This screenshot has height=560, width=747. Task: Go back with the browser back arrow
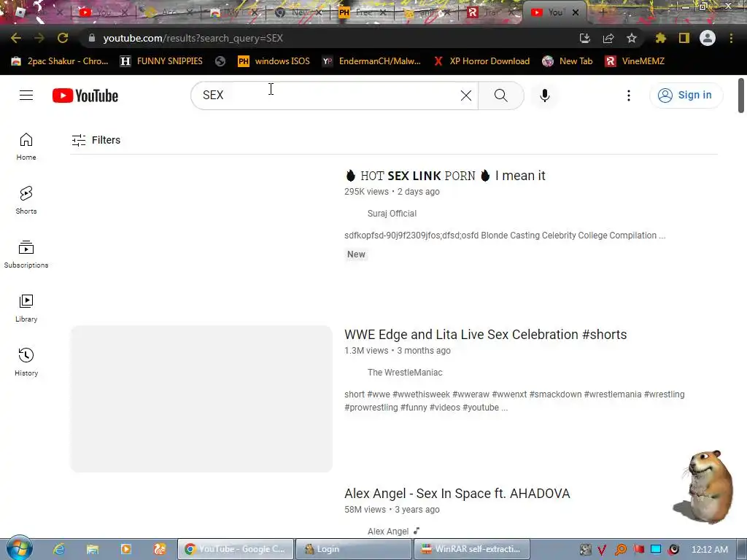coord(16,38)
